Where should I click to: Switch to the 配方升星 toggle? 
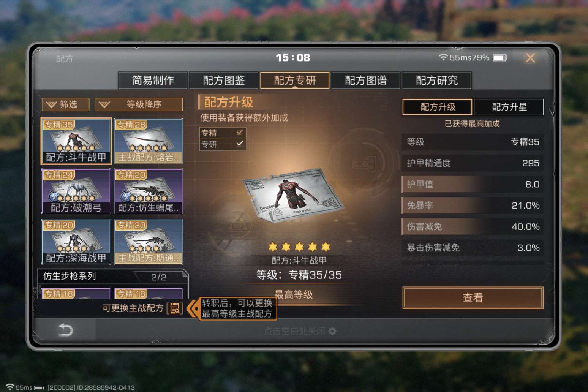[x=509, y=107]
